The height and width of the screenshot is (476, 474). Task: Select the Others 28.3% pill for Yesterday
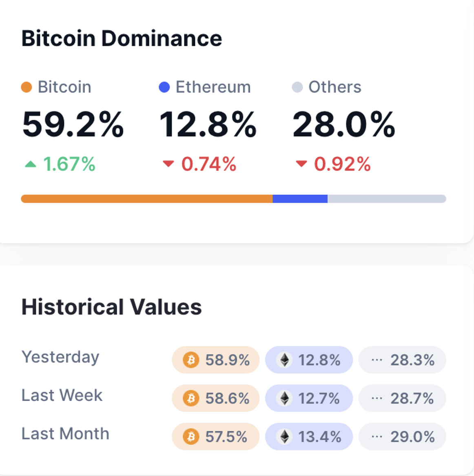pos(402,360)
